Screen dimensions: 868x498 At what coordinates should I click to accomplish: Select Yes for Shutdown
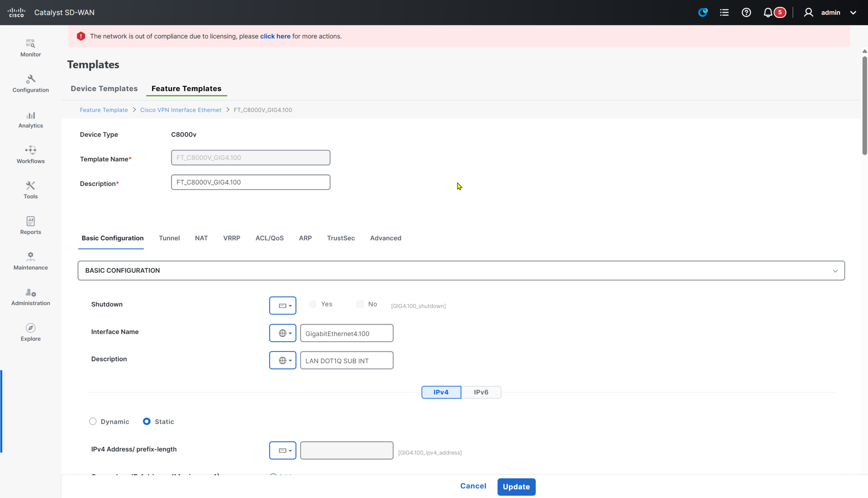coord(313,304)
